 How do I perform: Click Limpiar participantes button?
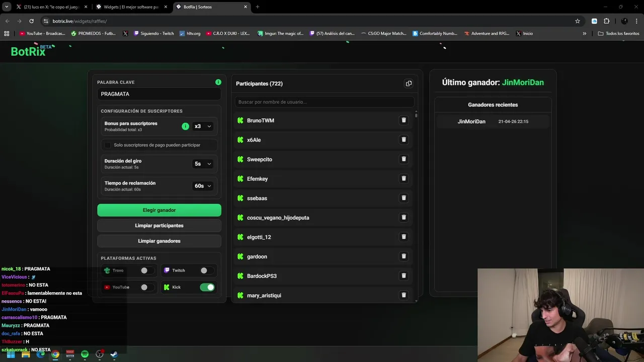[x=159, y=226]
